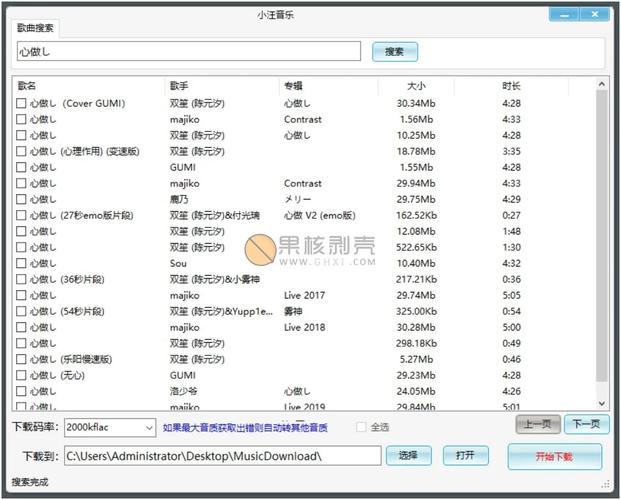Click the scrollbar down arrow

click(x=602, y=404)
